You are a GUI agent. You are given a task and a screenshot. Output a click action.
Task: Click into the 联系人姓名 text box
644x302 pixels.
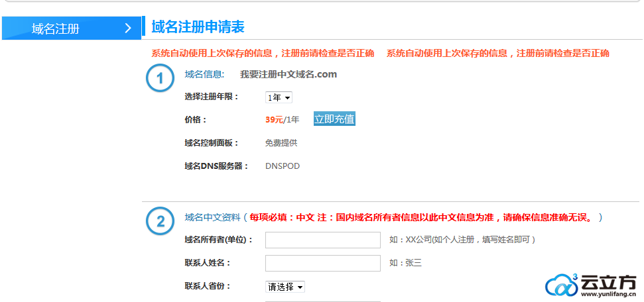tap(322, 263)
